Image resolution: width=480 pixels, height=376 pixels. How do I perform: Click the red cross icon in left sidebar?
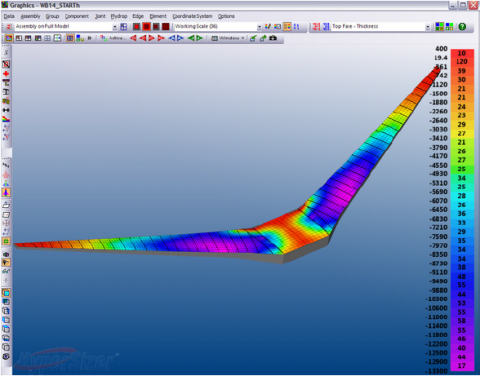coord(6,74)
